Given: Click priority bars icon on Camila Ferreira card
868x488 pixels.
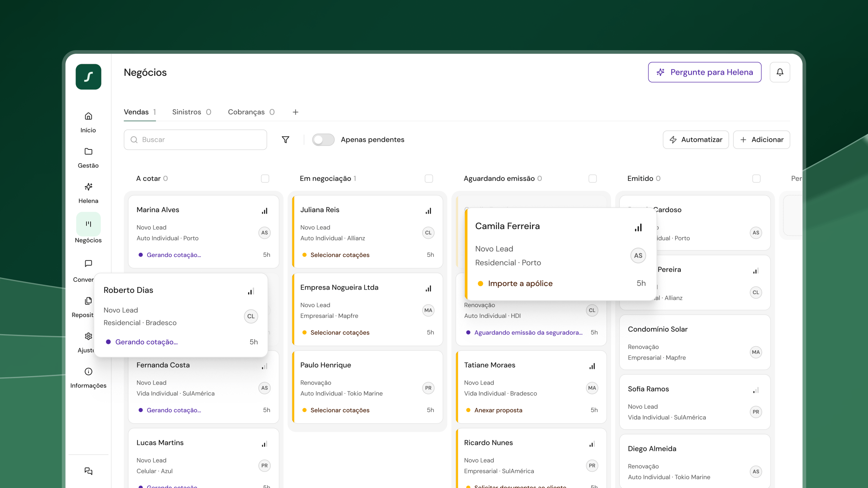Looking at the screenshot, I should tap(638, 227).
